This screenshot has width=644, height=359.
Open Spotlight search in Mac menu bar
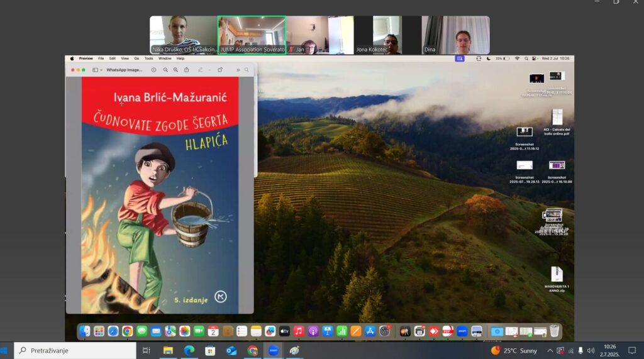(x=526, y=58)
